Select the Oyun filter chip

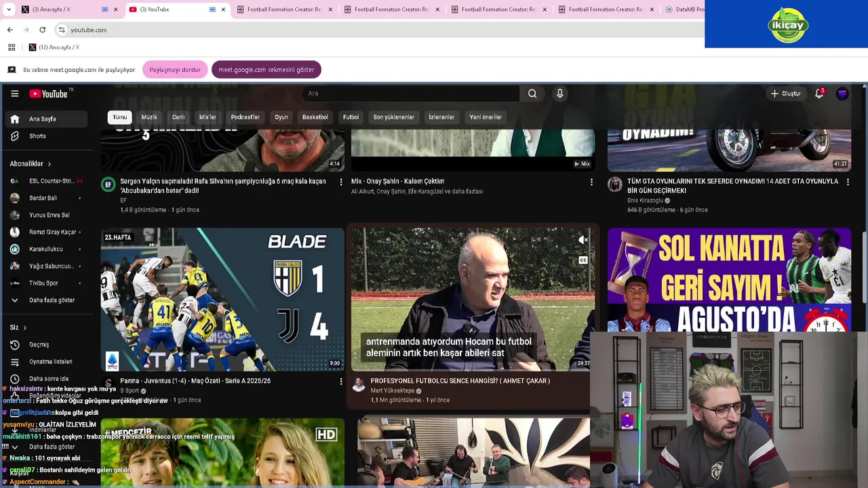point(281,117)
